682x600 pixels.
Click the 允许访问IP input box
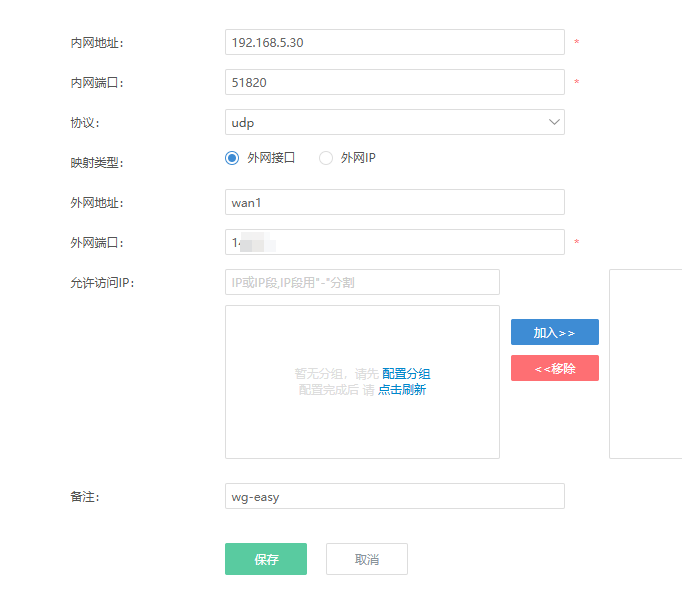click(x=362, y=282)
